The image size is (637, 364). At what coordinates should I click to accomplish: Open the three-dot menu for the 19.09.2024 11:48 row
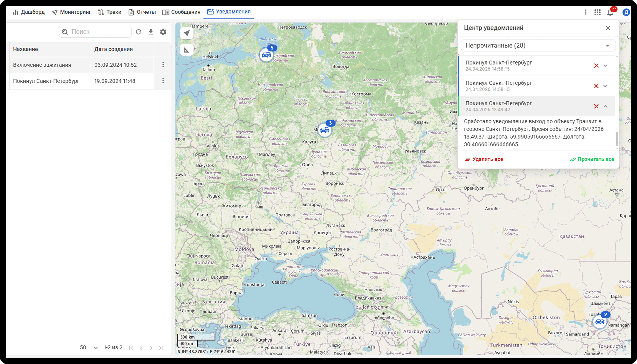[x=163, y=81]
